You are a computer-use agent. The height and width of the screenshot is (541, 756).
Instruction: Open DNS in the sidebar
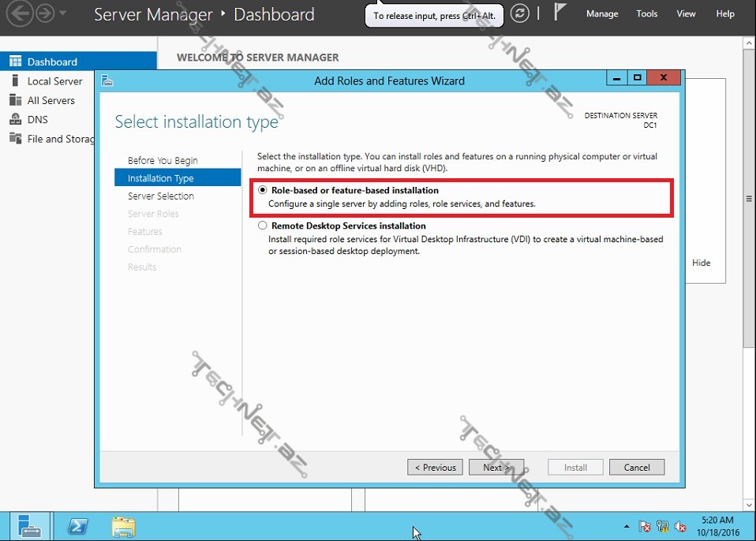(x=37, y=120)
